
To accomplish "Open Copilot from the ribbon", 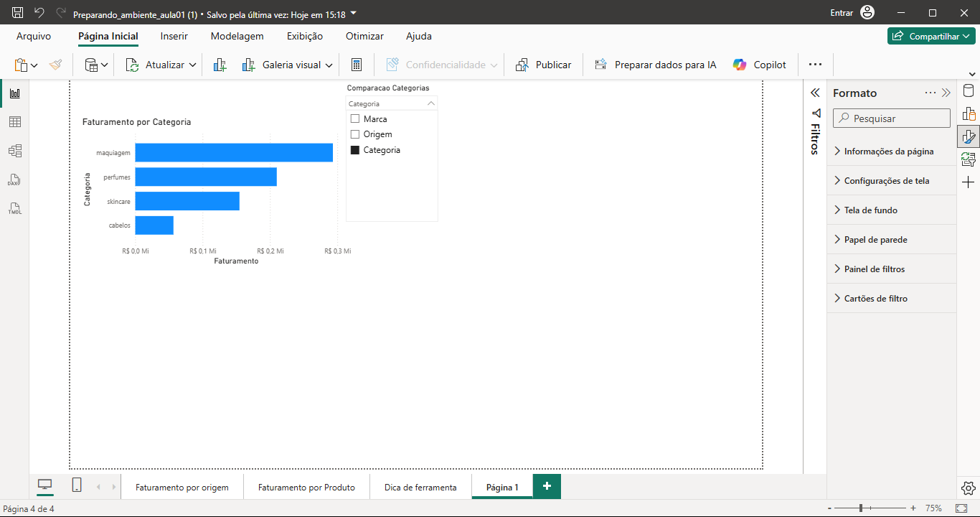I will click(x=760, y=65).
